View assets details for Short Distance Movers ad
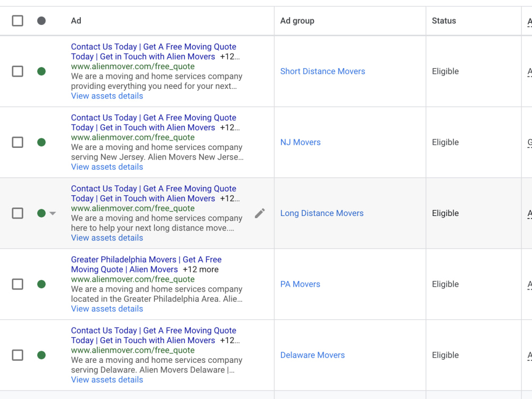The image size is (532, 399). click(x=107, y=96)
